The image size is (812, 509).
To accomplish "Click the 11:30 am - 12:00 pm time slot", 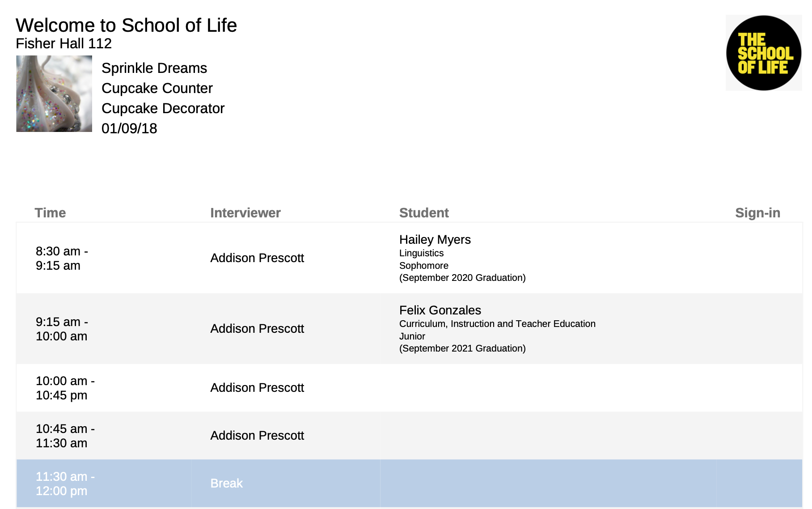I will click(x=65, y=484).
